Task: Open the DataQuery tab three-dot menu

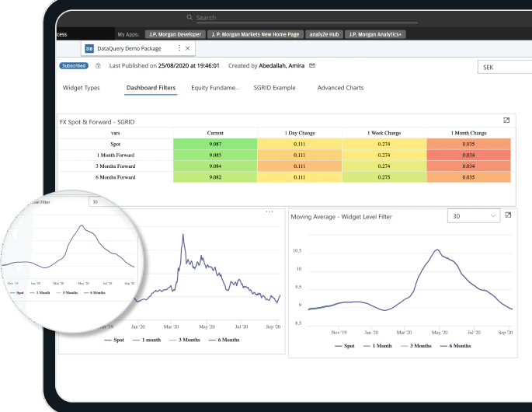Action: coord(179,48)
